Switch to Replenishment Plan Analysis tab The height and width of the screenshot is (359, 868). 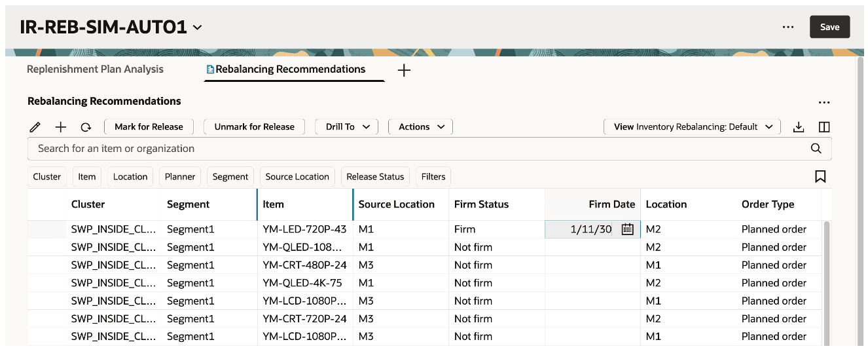tap(95, 69)
